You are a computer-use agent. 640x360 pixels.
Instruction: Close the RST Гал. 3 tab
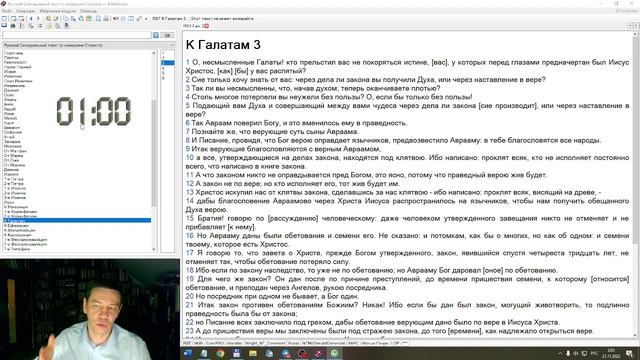(x=207, y=26)
